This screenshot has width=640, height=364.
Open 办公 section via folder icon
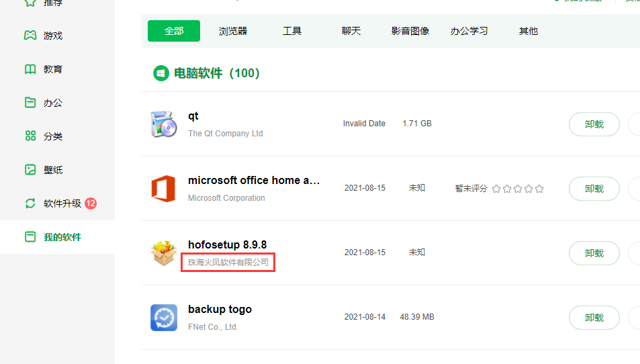(x=30, y=103)
